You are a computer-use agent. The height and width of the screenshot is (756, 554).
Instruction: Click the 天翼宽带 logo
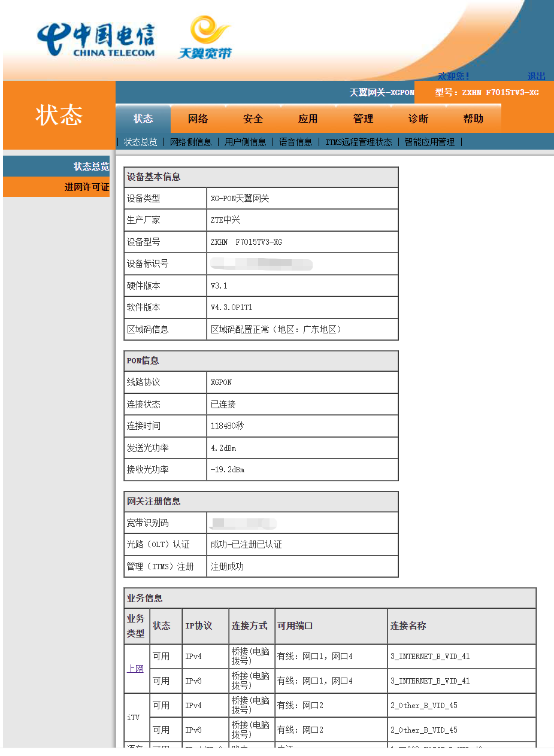[x=204, y=38]
